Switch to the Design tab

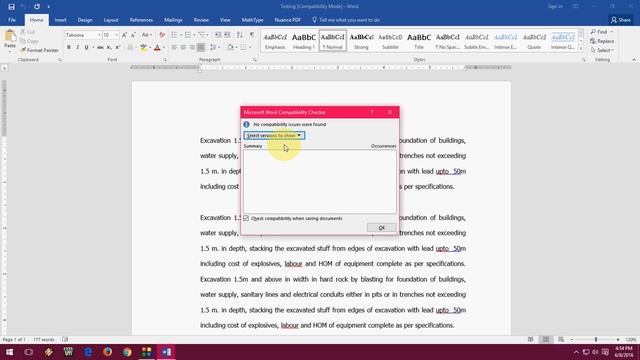pyautogui.click(x=85, y=20)
